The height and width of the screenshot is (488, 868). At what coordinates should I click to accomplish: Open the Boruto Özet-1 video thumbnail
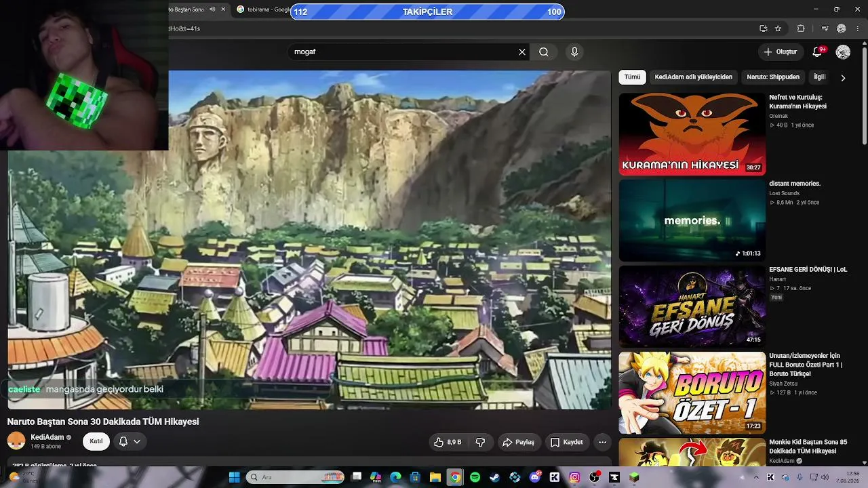[692, 392]
